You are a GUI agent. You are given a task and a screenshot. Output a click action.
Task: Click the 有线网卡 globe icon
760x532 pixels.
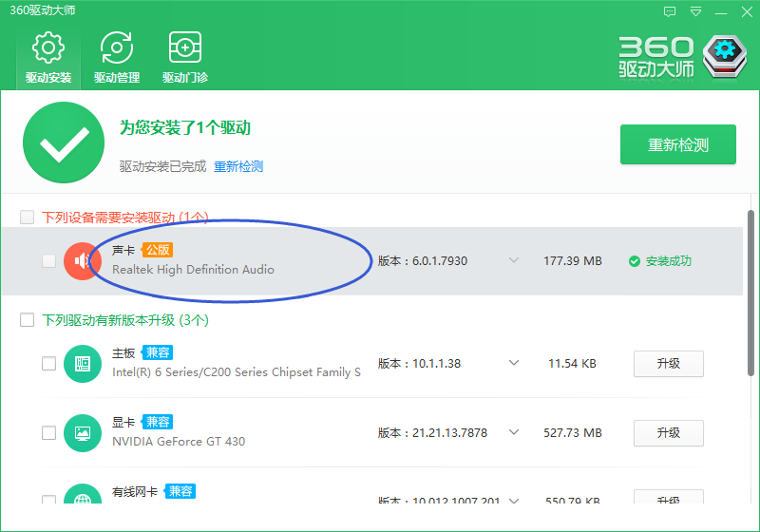[x=83, y=494]
